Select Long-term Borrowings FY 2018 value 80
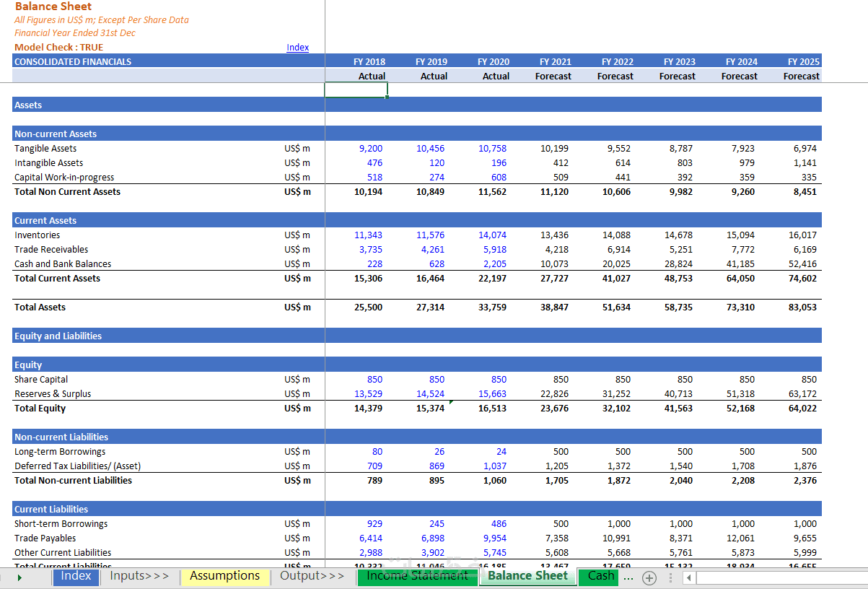Screen dimensions: 868x589 coord(377,452)
